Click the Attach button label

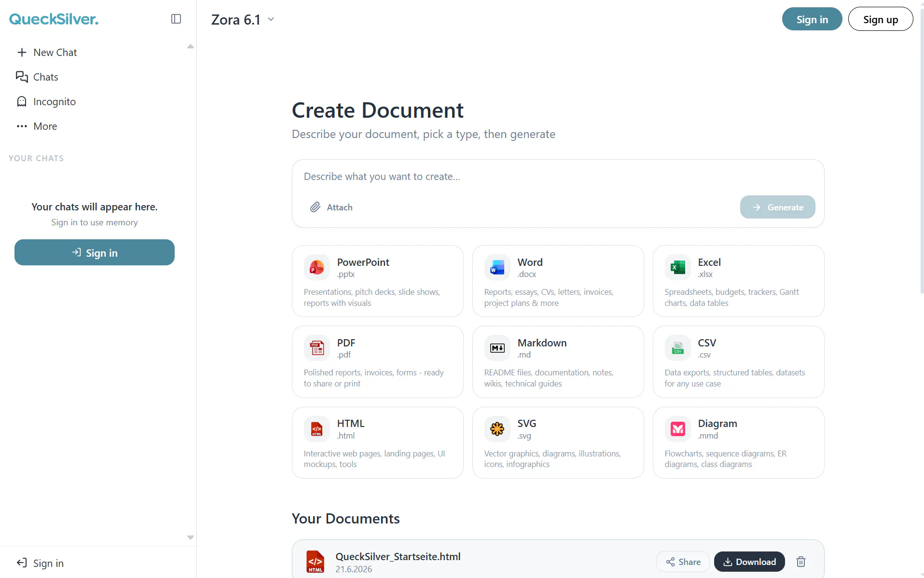click(x=340, y=207)
